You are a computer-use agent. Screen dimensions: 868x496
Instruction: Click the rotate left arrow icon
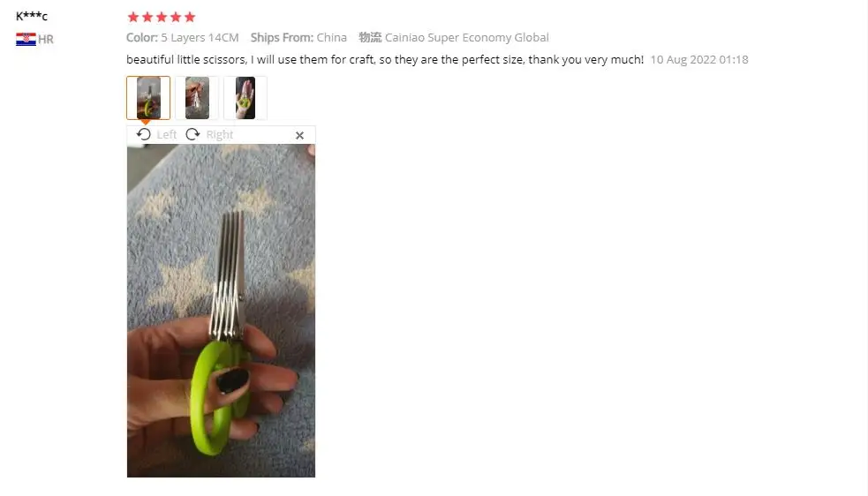(x=143, y=134)
